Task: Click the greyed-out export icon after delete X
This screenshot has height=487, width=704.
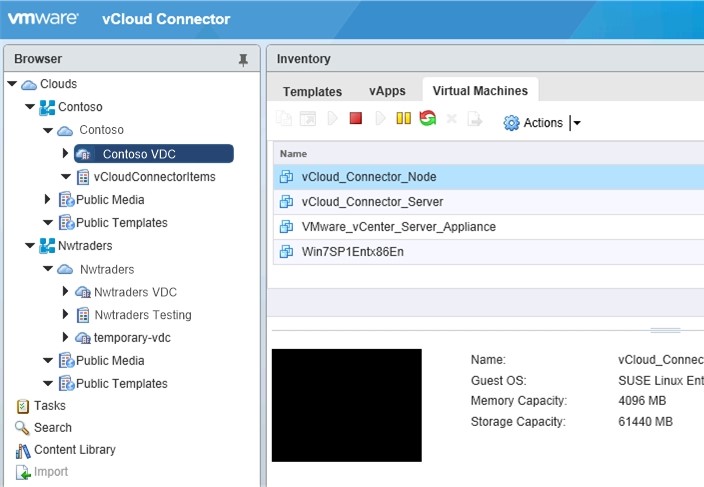Action: 475,119
